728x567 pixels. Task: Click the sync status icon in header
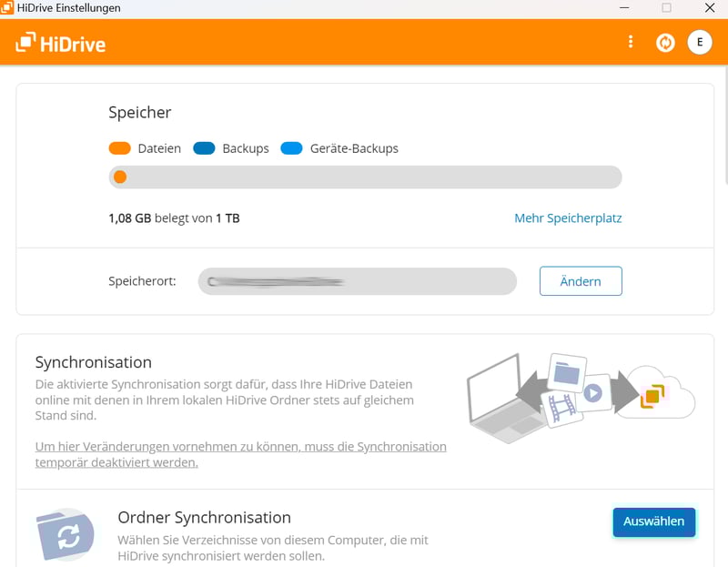click(665, 42)
